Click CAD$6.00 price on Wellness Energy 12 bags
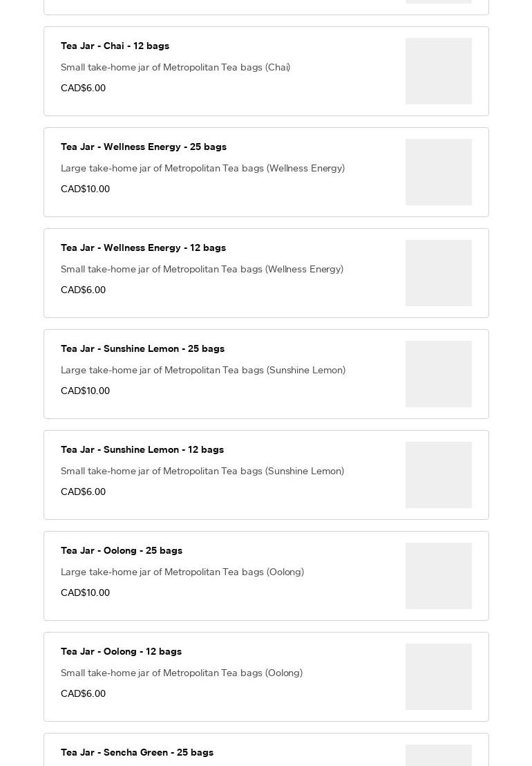The height and width of the screenshot is (766, 532). pos(83,290)
